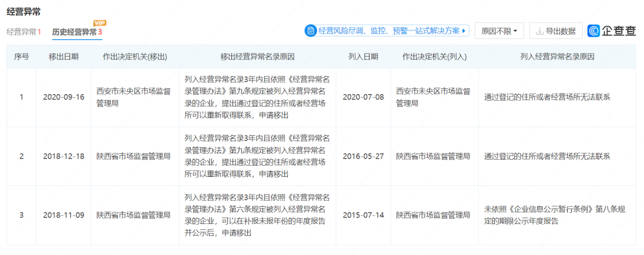Screen dimensions: 644x255
Task: Click the 移出日期 column header
Action: 63,57
